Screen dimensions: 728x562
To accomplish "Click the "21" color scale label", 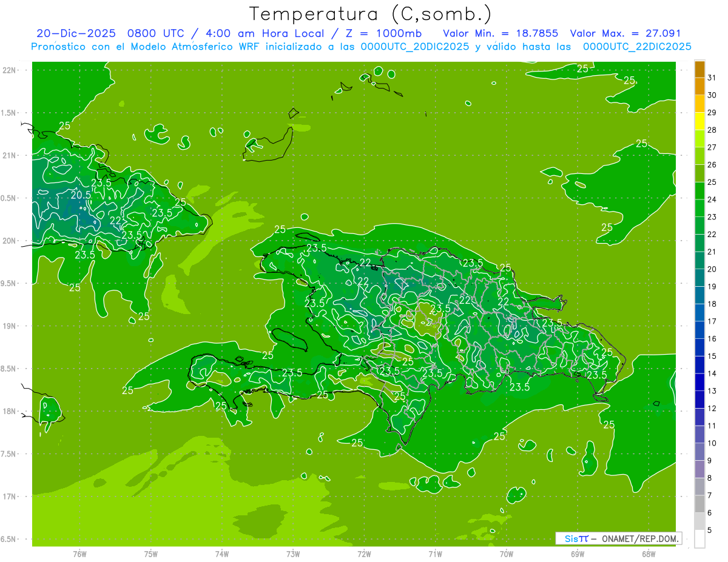I will (x=712, y=252).
